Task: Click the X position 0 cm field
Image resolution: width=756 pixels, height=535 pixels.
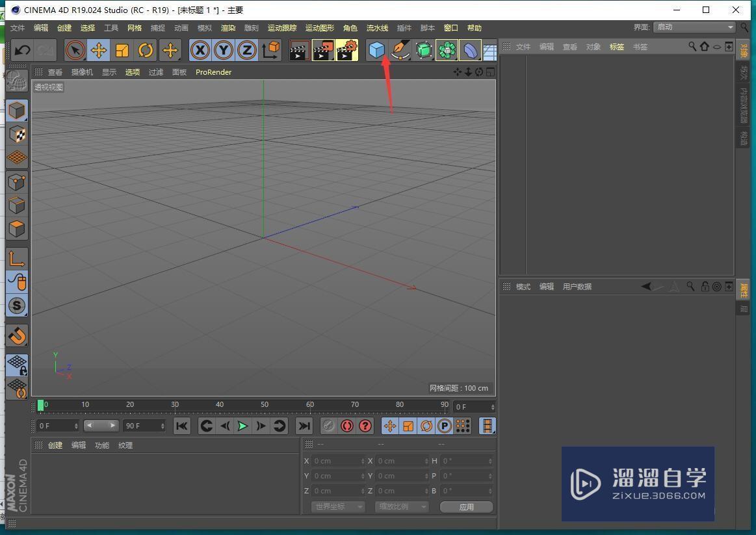Action: coord(338,461)
